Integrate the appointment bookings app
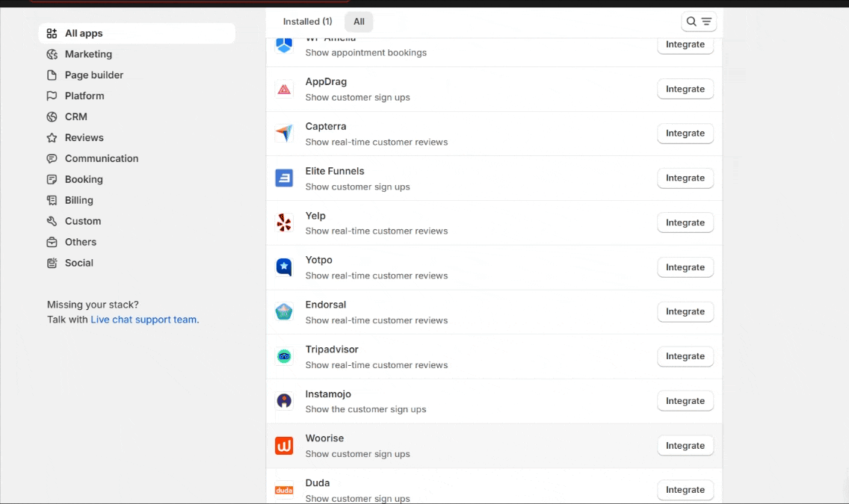This screenshot has width=849, height=504. point(685,44)
